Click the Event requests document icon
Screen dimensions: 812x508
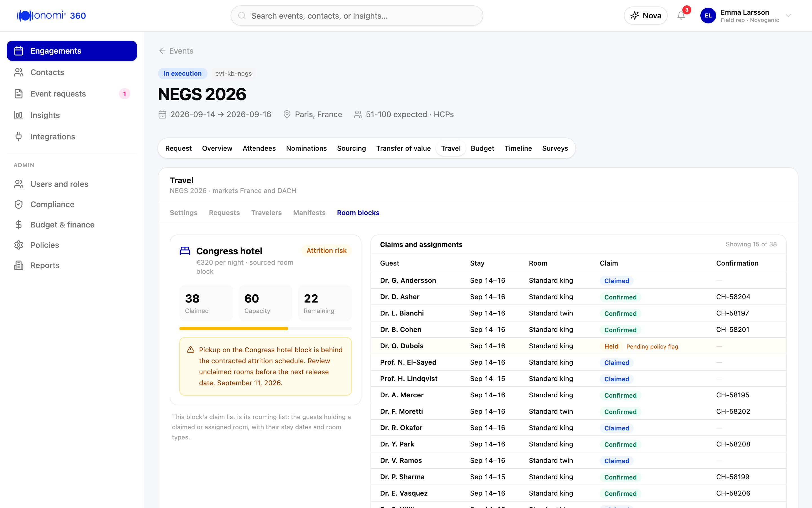[x=19, y=94]
